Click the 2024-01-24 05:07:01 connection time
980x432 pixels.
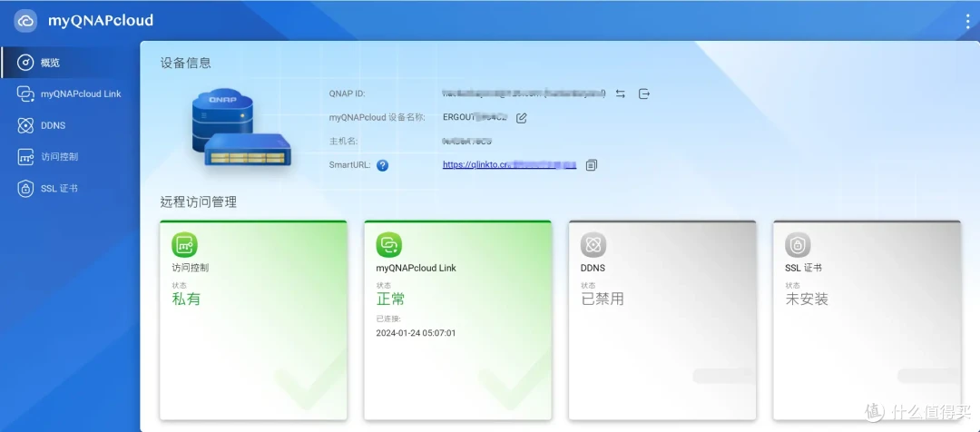pyautogui.click(x=416, y=333)
